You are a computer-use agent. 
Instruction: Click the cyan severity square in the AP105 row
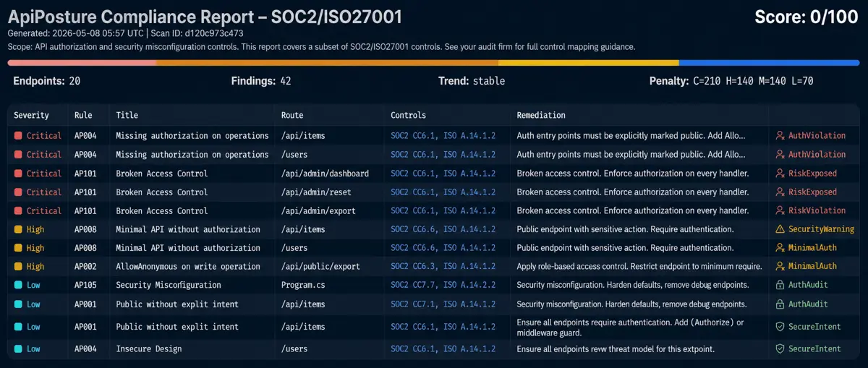click(x=18, y=285)
